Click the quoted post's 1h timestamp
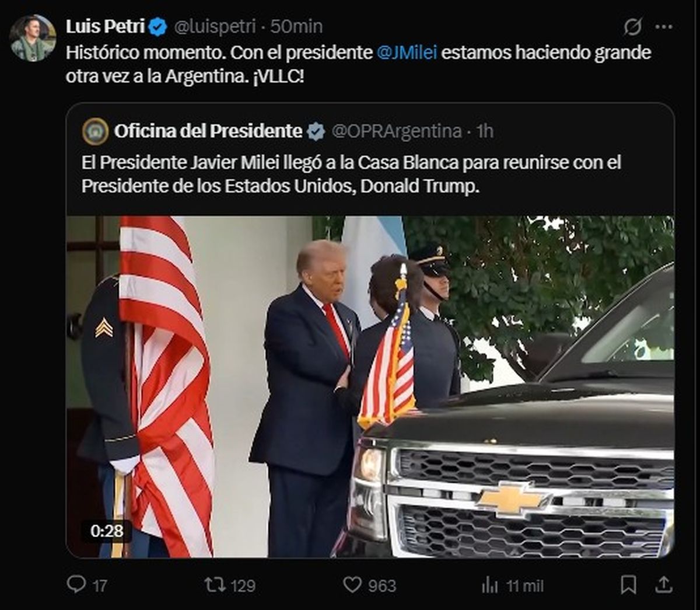The image size is (700, 610). [484, 131]
